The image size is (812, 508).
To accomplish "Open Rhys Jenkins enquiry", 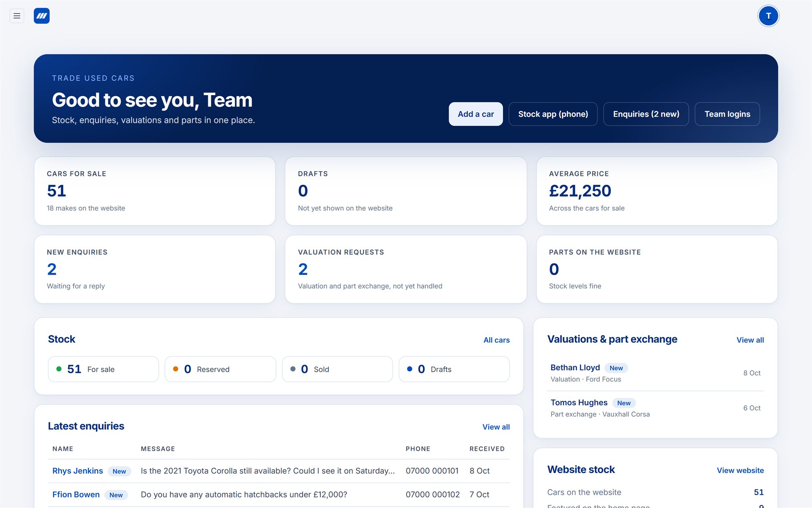I will [x=78, y=471].
